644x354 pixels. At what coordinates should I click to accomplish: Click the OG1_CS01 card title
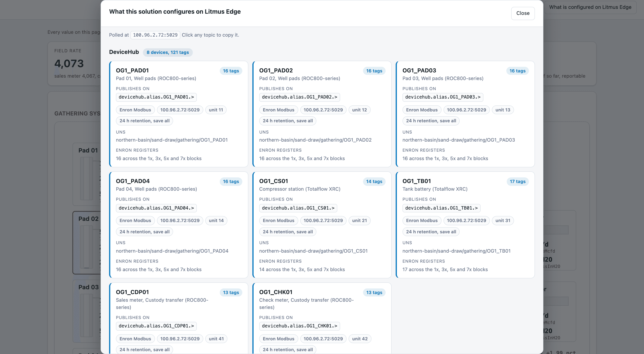point(273,181)
